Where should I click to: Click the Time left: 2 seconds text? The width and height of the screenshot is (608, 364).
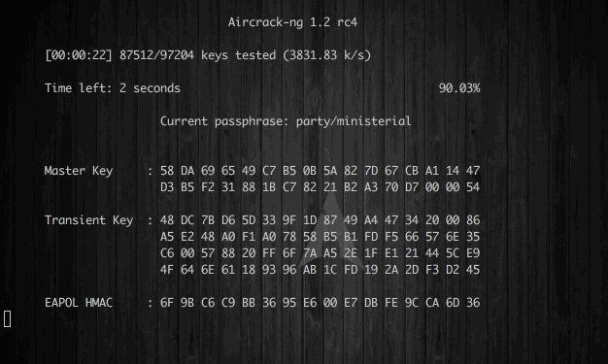coord(113,88)
